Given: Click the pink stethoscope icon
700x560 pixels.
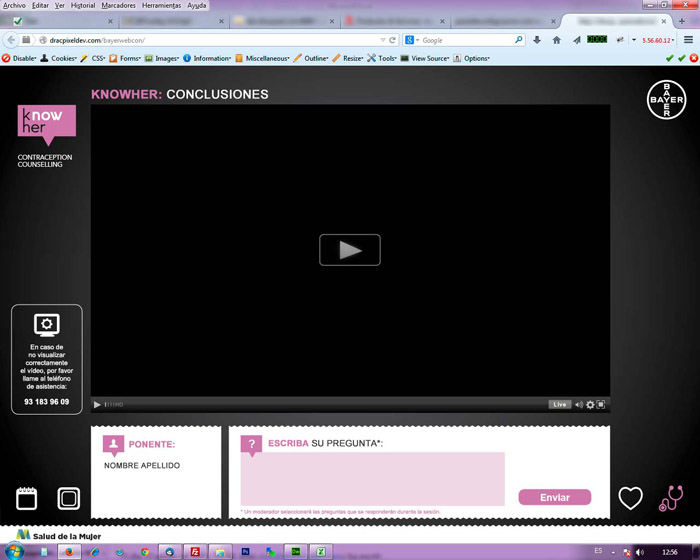Looking at the screenshot, I should click(671, 498).
